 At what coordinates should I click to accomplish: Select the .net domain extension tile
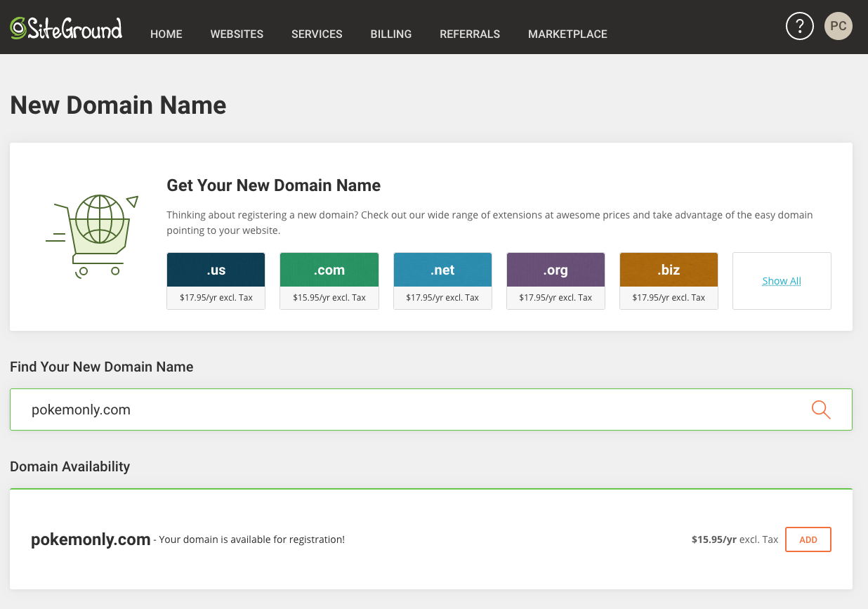(442, 281)
